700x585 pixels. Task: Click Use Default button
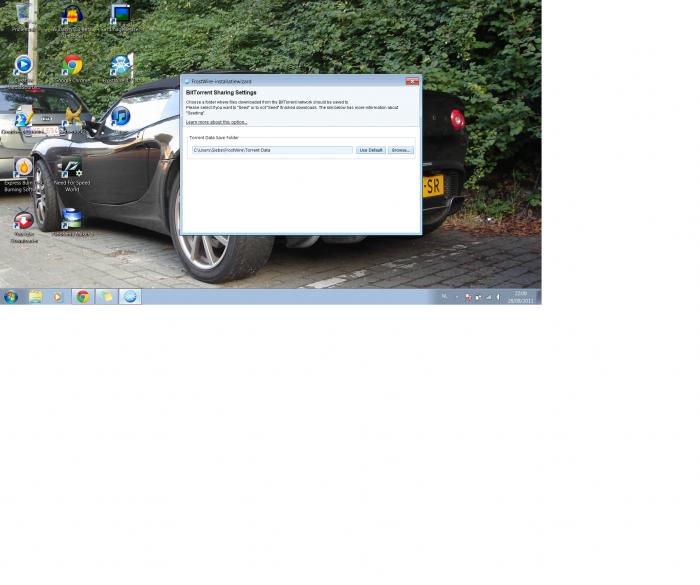tap(371, 150)
